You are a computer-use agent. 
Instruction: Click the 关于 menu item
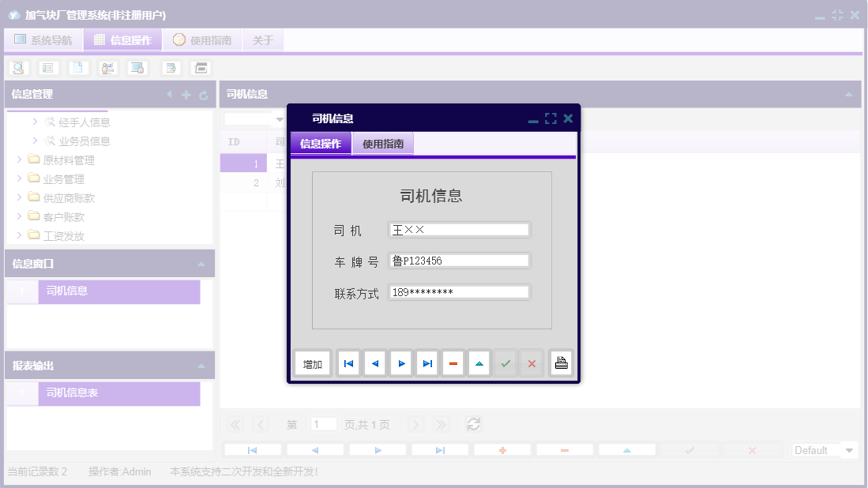[262, 39]
